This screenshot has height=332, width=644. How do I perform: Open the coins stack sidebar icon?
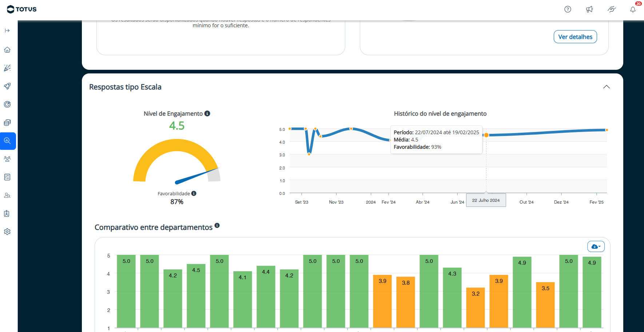tap(7, 123)
